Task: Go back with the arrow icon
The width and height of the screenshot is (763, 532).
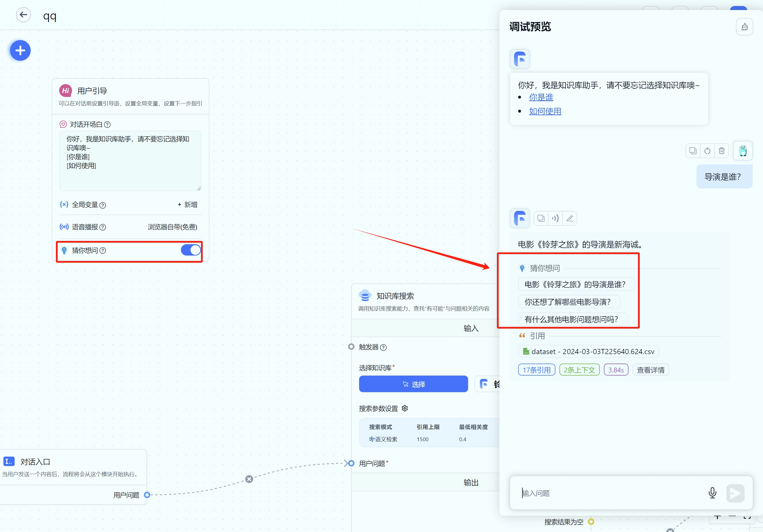Action: point(23,15)
